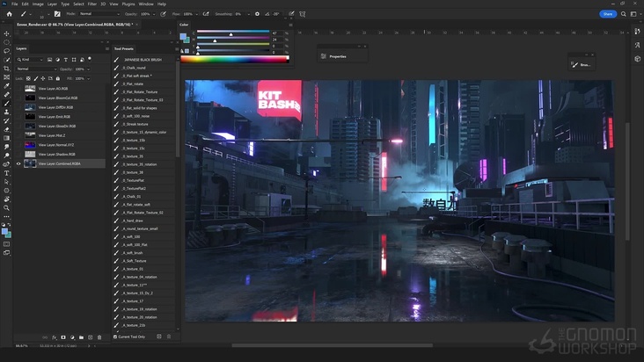Select the Crop tool
Screen dimensions: 644x362
coord(6,69)
